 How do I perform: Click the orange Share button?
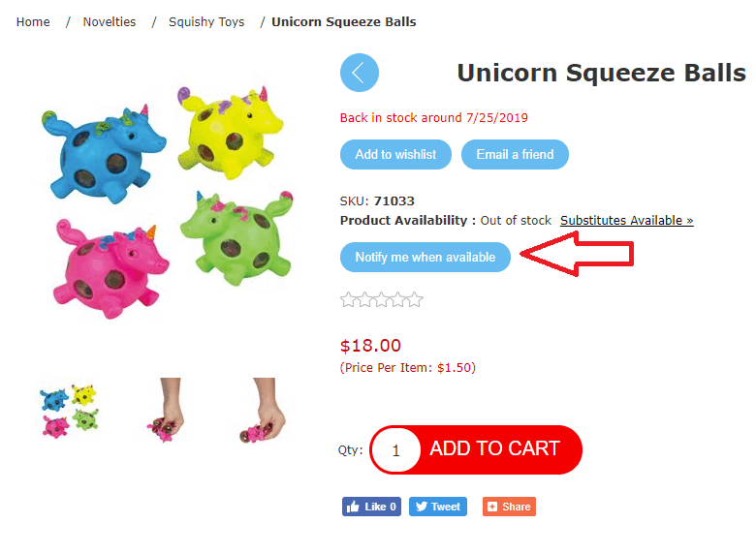pos(509,507)
